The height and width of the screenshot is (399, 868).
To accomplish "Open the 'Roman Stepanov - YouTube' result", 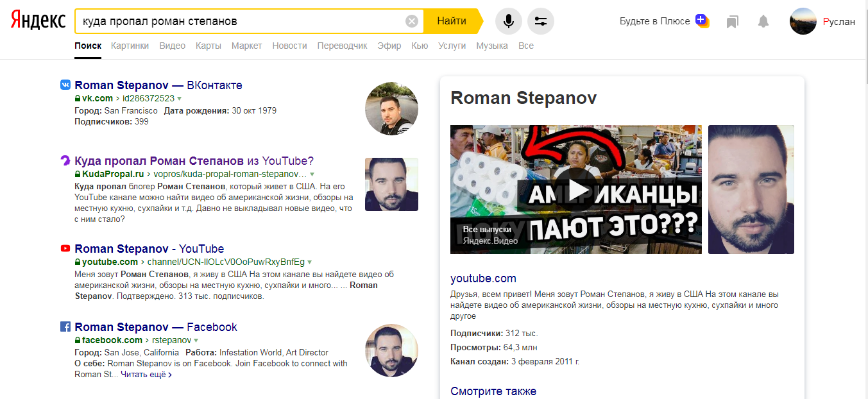I will (149, 249).
